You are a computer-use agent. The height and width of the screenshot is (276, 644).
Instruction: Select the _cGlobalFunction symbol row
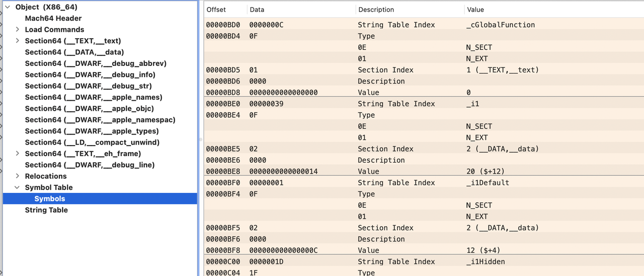click(x=501, y=25)
